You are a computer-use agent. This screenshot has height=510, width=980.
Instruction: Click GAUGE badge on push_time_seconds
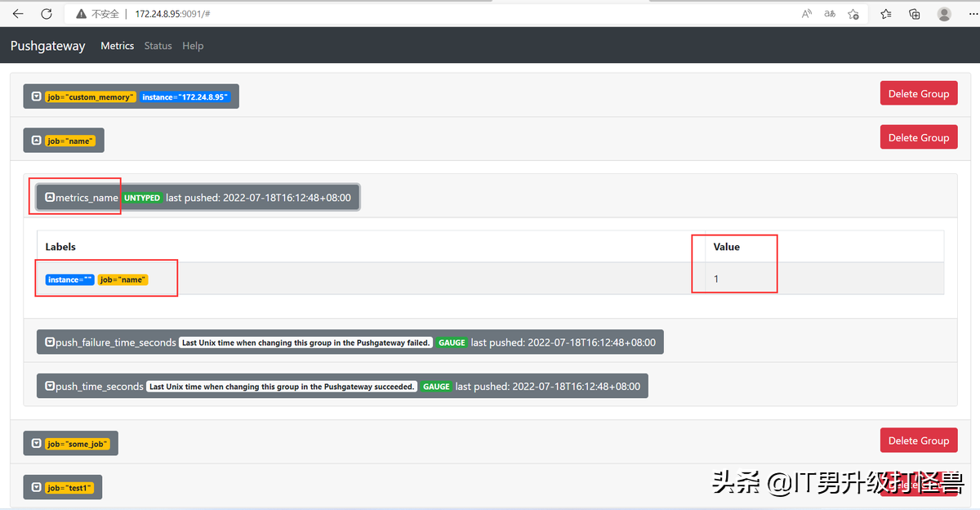(x=436, y=387)
